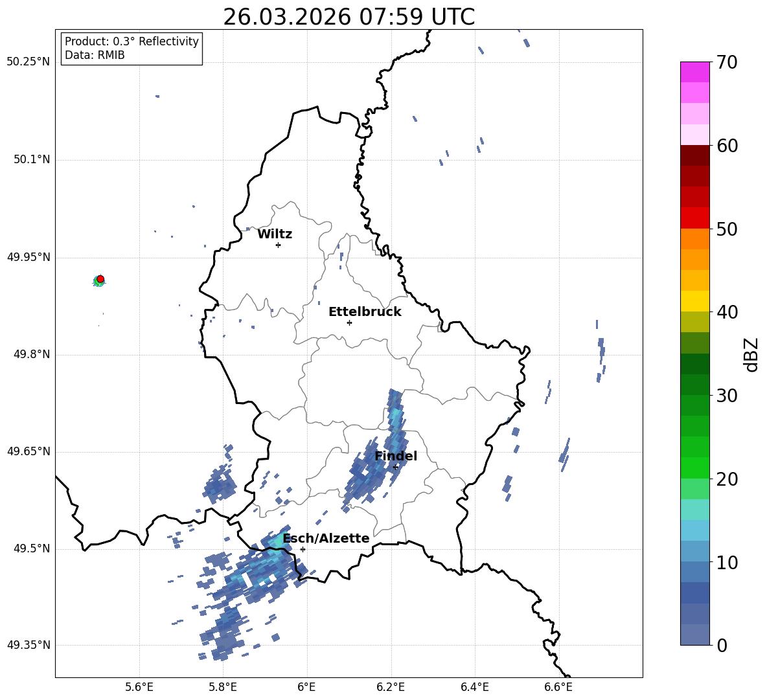Click the colorbar label 0

click(722, 646)
